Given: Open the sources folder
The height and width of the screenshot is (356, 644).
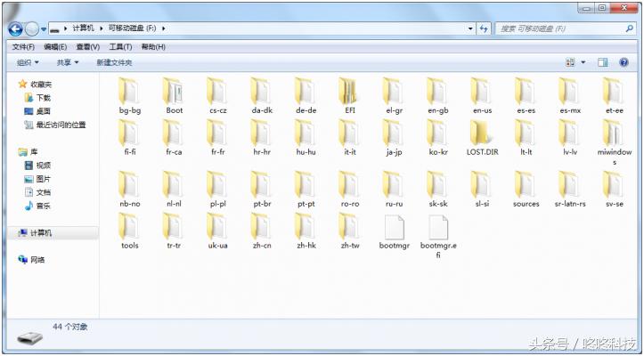Looking at the screenshot, I should 526,189.
